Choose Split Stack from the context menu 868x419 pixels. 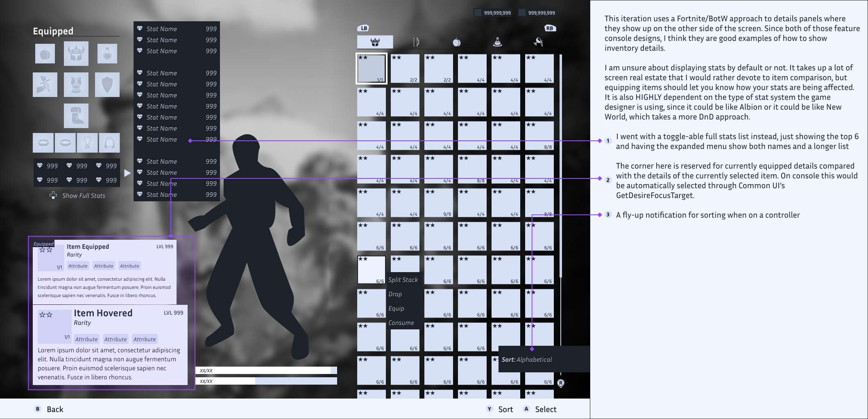pos(403,280)
